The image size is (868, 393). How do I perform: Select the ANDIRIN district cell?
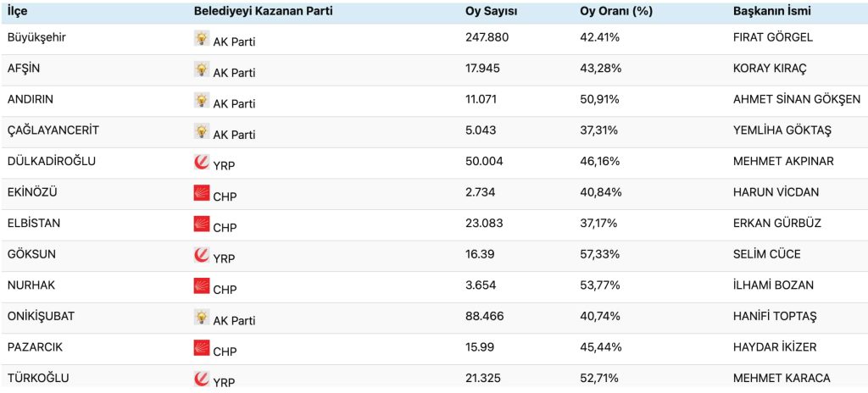[30, 99]
